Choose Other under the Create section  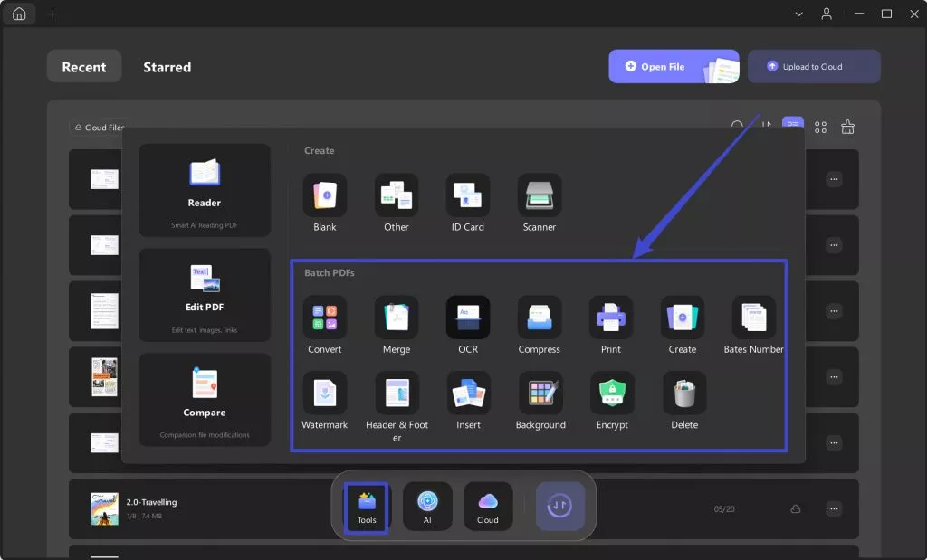pyautogui.click(x=397, y=203)
